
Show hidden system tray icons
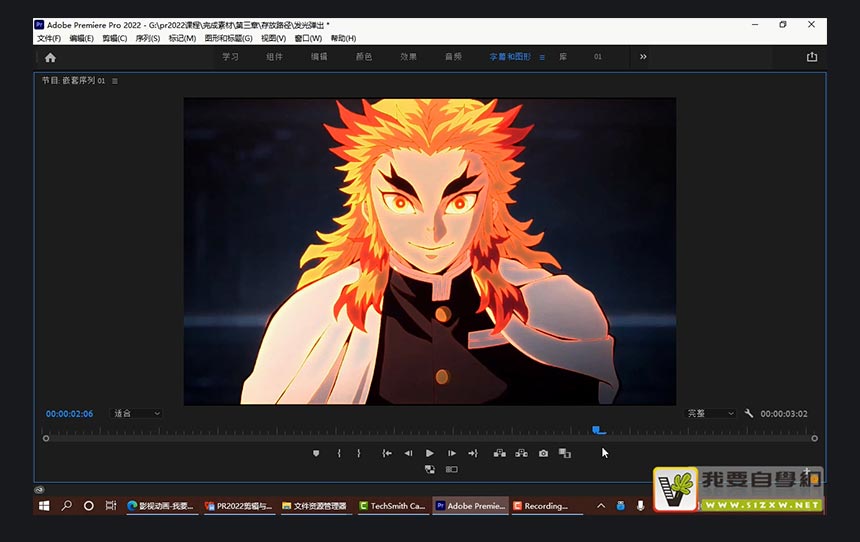tap(601, 506)
